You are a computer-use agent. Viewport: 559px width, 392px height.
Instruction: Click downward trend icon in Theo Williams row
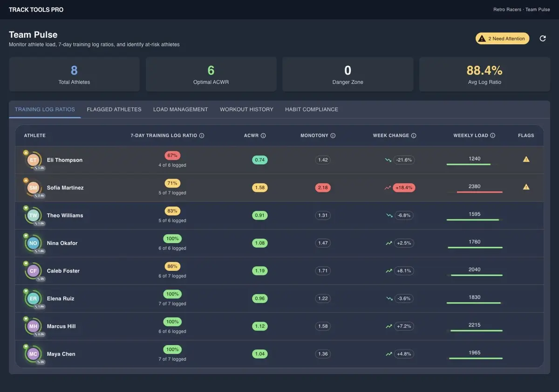tap(389, 215)
